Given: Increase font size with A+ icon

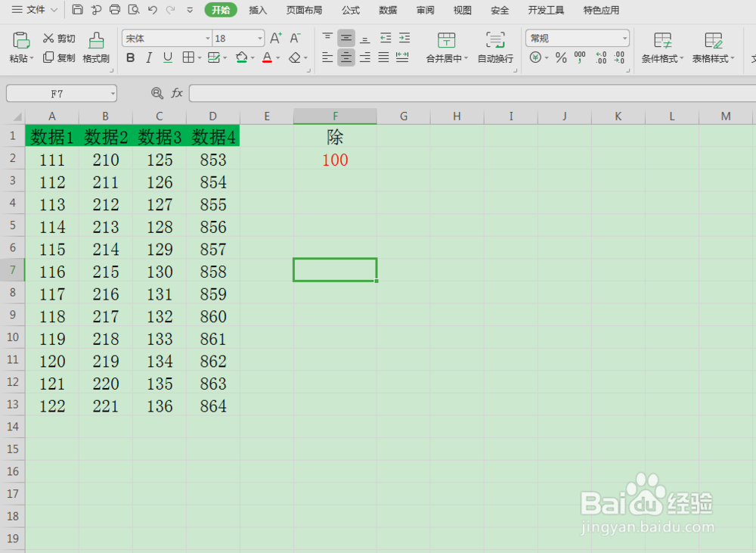Looking at the screenshot, I should coord(276,38).
